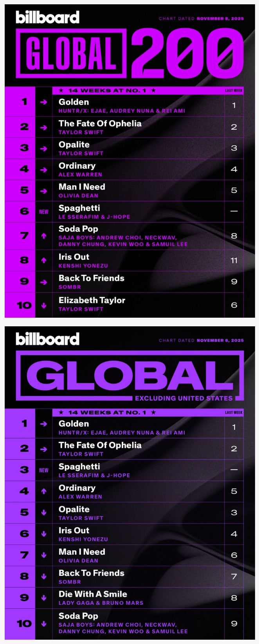
Task: Select the down arrow next to Die With A Smile
Action: click(x=44, y=598)
